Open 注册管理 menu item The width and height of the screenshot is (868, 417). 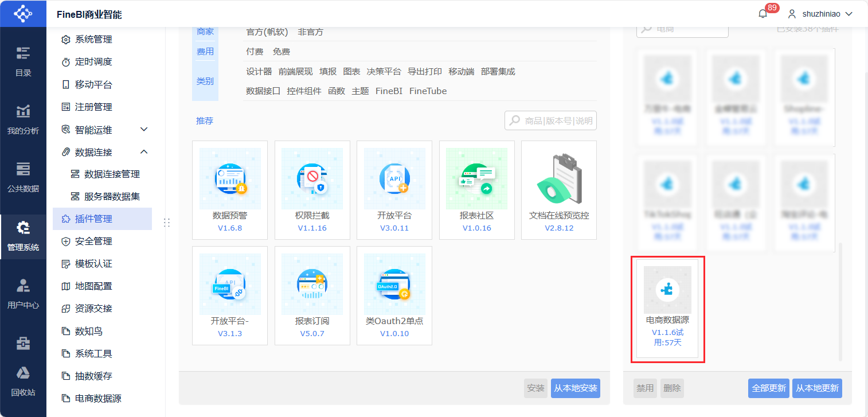point(102,107)
